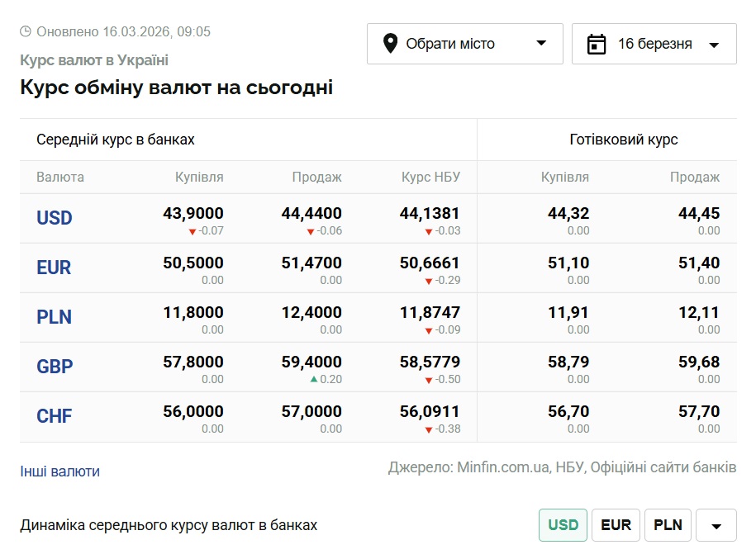Expand the 16 березня date picker arrow
756x559 pixels.
click(x=714, y=45)
